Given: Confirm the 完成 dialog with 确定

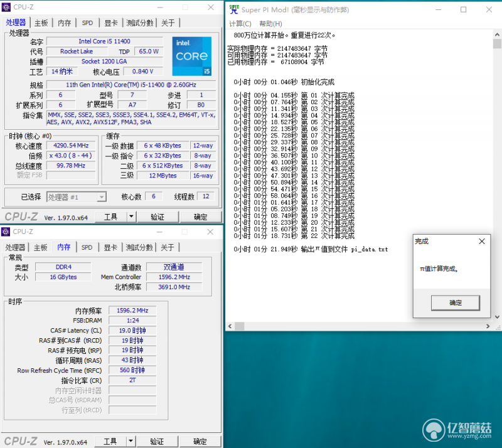Looking at the screenshot, I should click(456, 302).
